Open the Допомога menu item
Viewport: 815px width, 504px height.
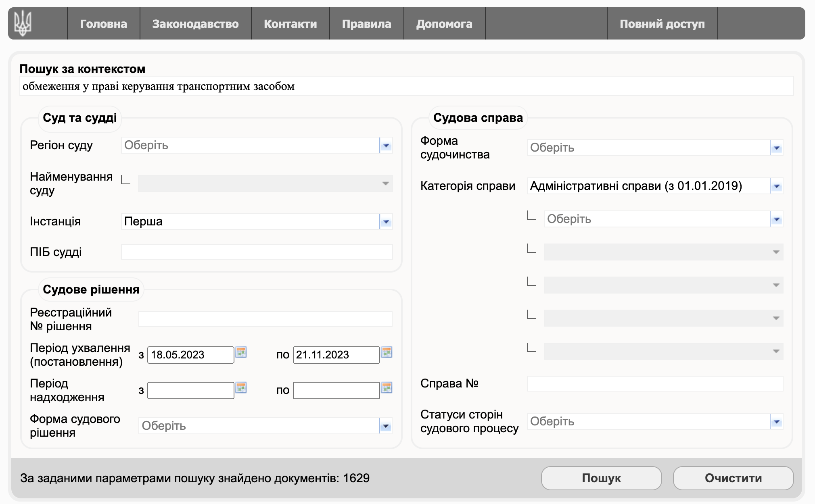[444, 24]
